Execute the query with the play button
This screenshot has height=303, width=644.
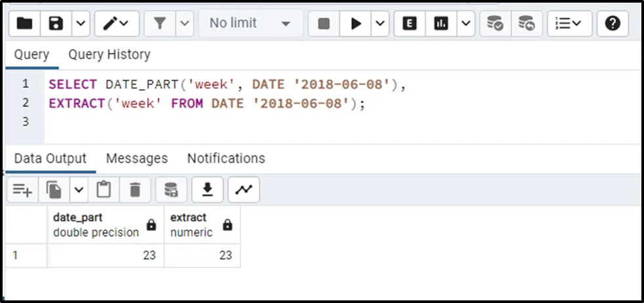click(x=356, y=24)
